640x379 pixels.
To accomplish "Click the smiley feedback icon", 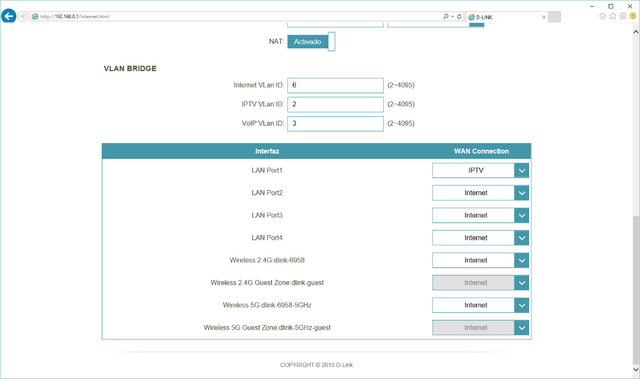I will 633,16.
